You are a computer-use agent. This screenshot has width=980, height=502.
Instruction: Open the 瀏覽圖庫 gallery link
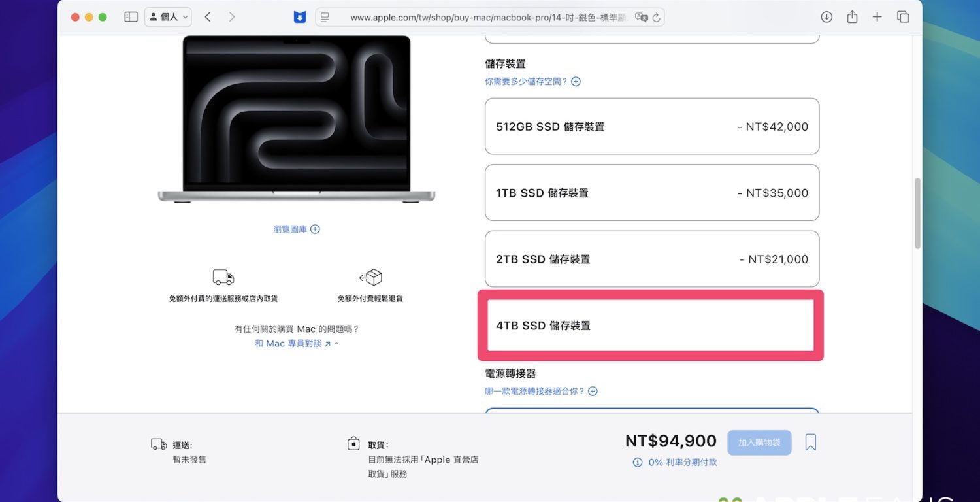coord(297,229)
